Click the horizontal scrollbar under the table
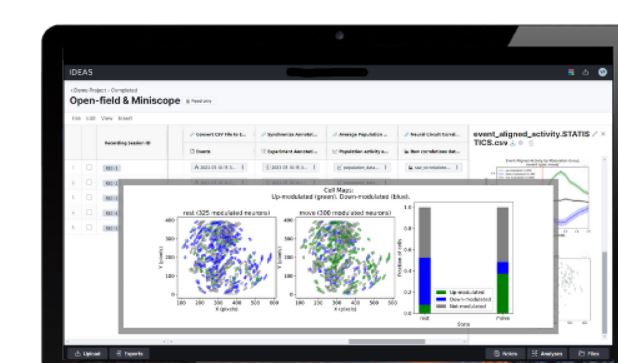Screen dimensions: 618x363 tap(387, 341)
